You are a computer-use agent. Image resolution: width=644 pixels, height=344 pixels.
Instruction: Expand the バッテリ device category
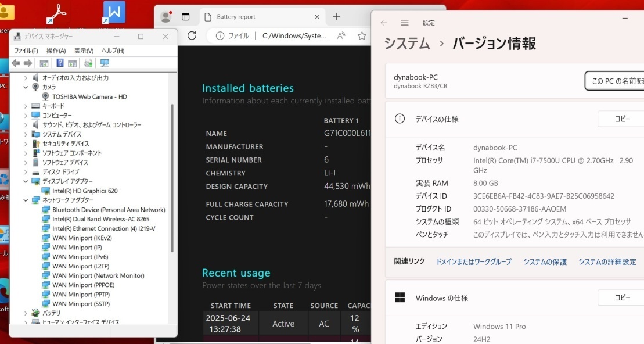click(25, 313)
